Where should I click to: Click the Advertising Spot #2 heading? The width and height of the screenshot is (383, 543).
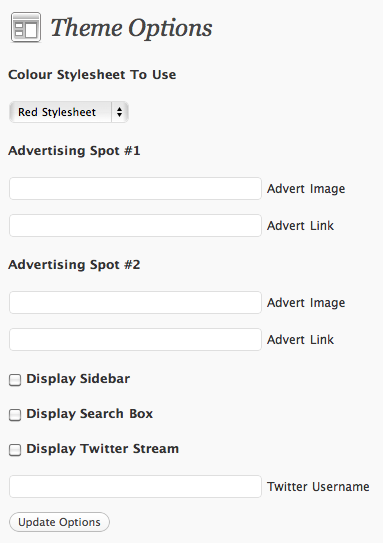pyautogui.click(x=74, y=265)
